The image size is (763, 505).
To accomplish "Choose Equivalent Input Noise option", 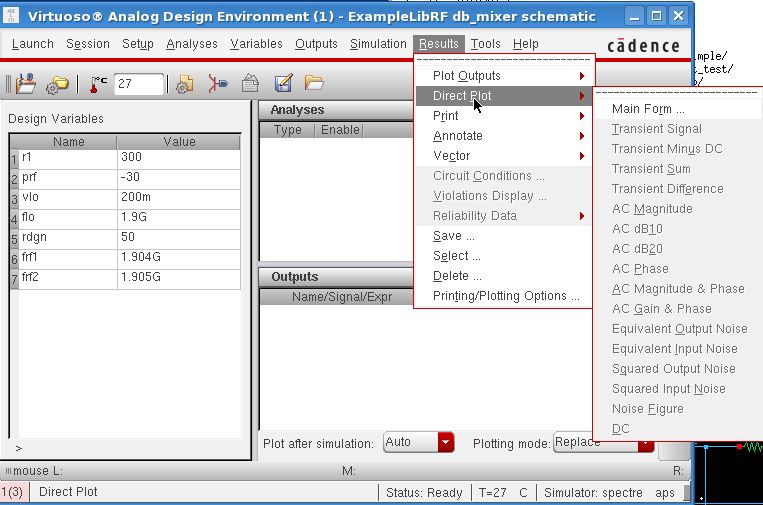I will (x=678, y=348).
